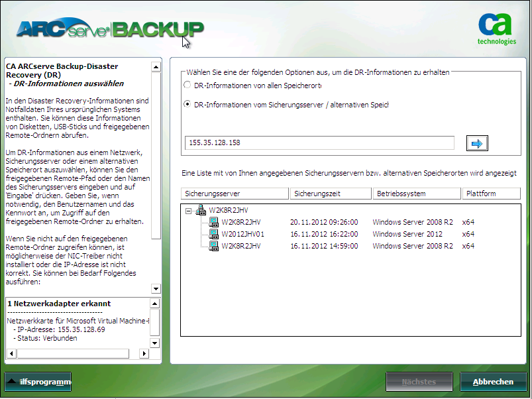The height and width of the screenshot is (399, 532).
Task: Click the computer icon of the last W2K8R2JHV entry
Action: [213, 245]
